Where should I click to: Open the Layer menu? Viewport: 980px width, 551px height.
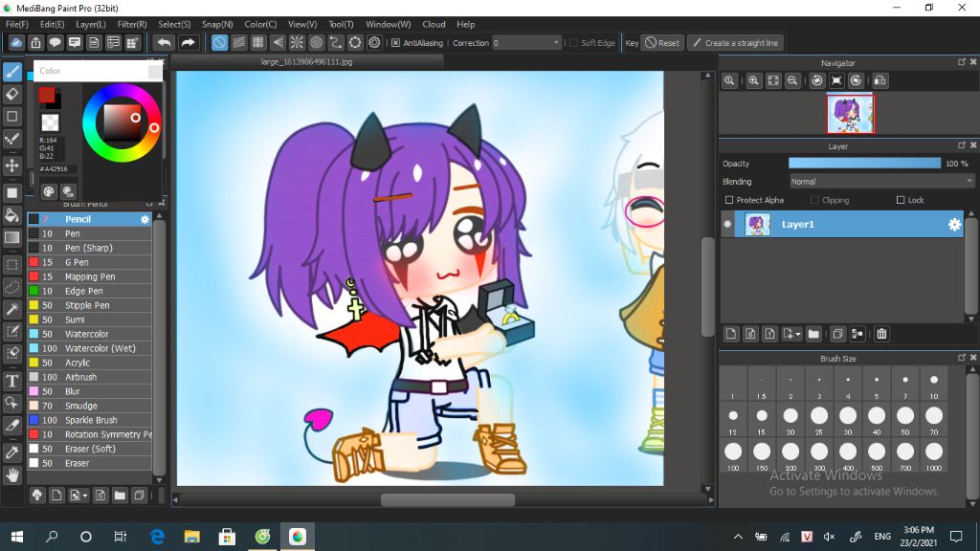[91, 24]
